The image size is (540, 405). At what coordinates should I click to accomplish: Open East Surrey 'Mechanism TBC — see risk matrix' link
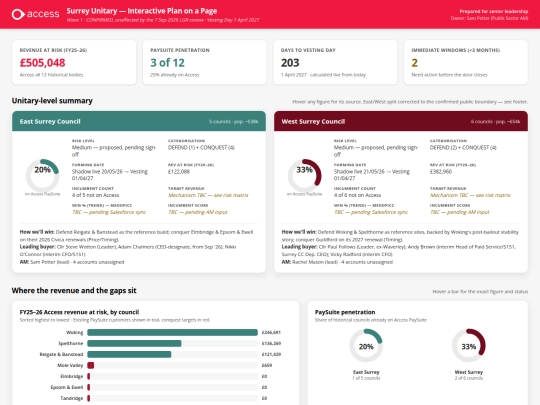[x=208, y=195]
